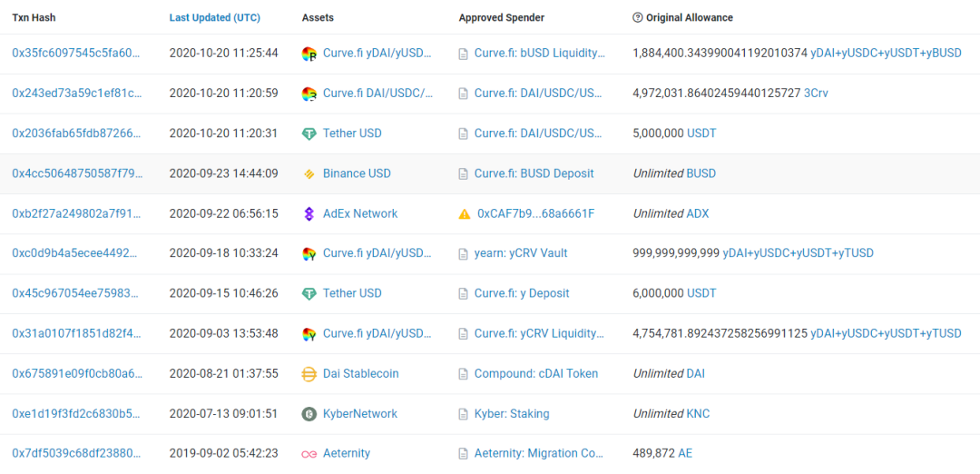This screenshot has width=980, height=474.
Task: Click the Txn Hash column header
Action: coord(34,17)
